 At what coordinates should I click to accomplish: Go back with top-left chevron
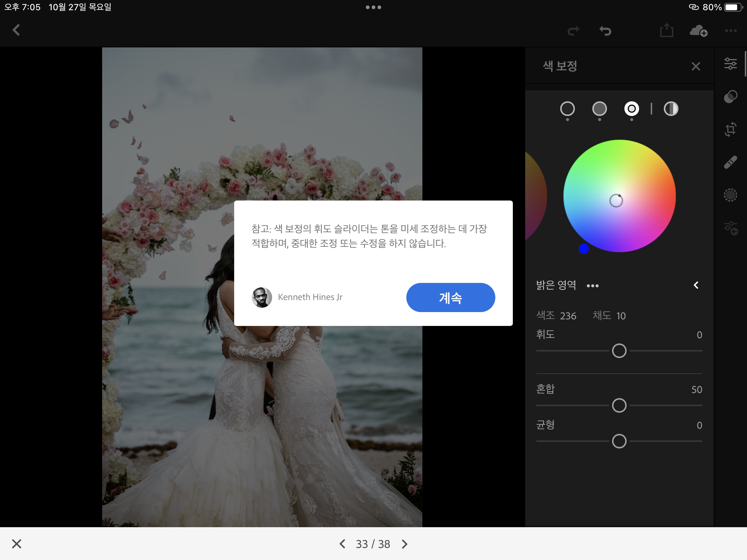(x=16, y=30)
